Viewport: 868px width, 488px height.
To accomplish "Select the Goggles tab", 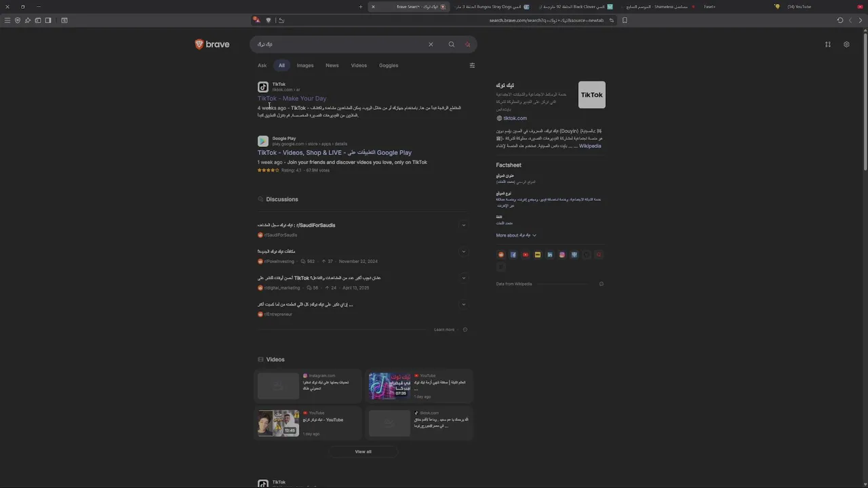I will click(x=389, y=65).
